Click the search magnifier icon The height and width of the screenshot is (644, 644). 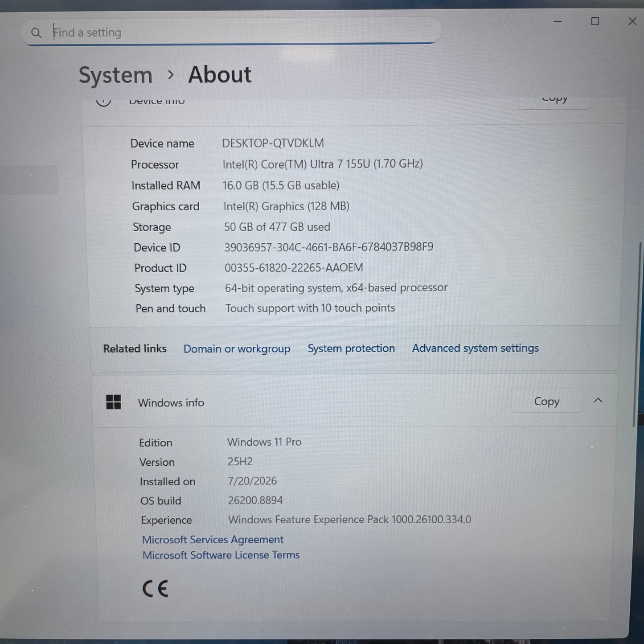36,33
